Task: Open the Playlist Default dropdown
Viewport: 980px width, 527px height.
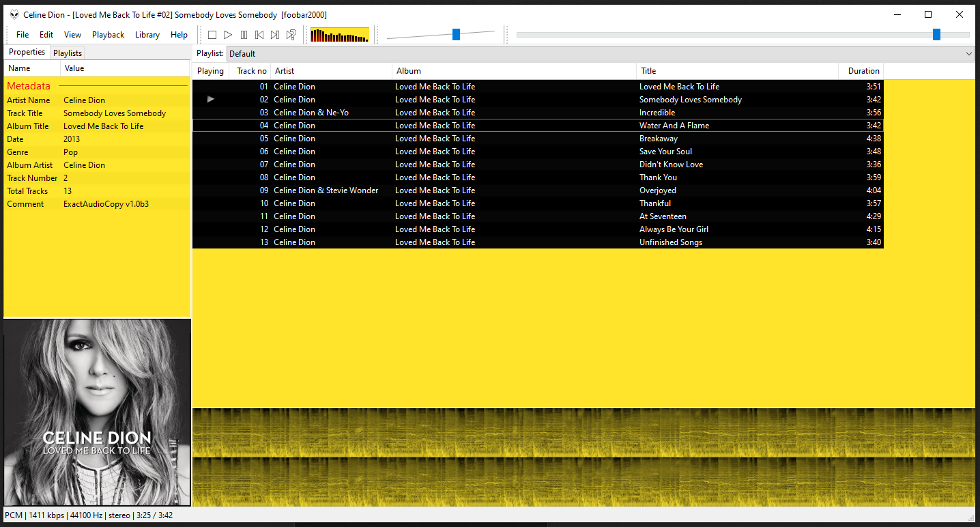Action: point(601,54)
